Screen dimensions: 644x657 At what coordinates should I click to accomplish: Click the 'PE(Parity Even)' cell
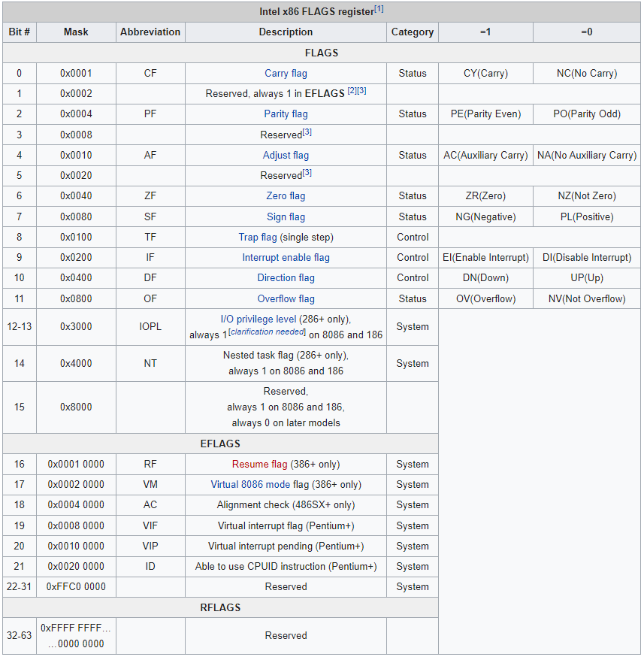click(x=485, y=114)
